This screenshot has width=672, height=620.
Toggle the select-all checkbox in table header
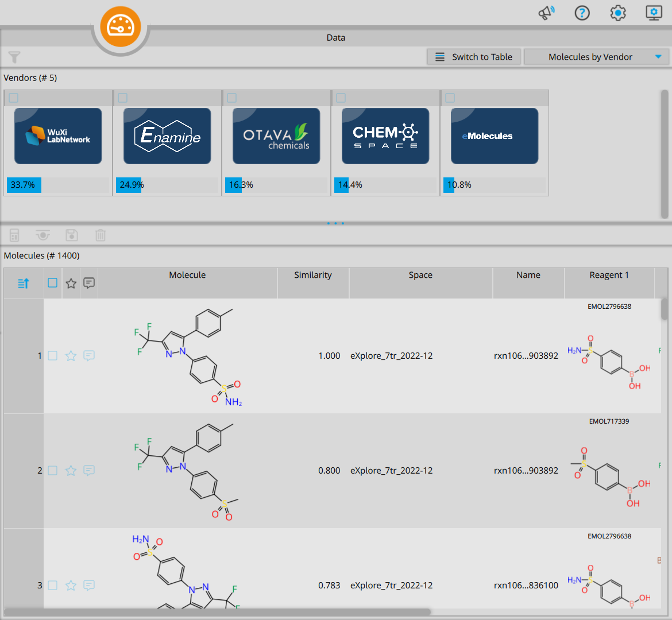click(52, 283)
